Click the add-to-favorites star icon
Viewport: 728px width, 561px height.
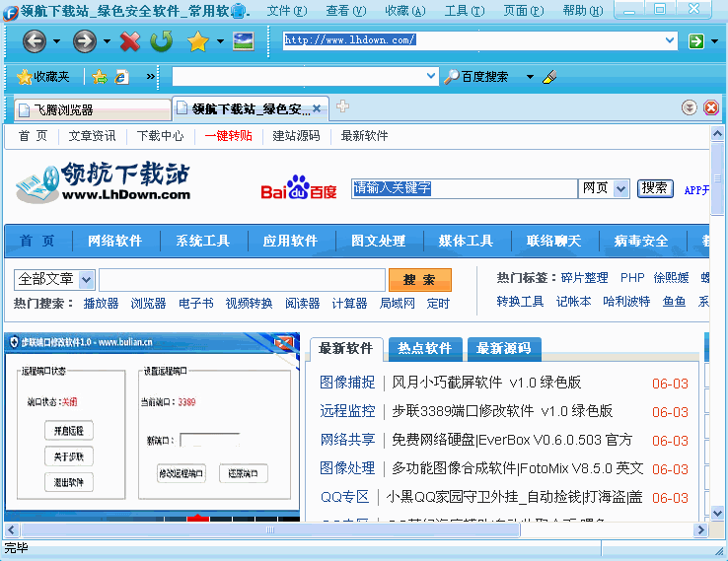(100, 77)
